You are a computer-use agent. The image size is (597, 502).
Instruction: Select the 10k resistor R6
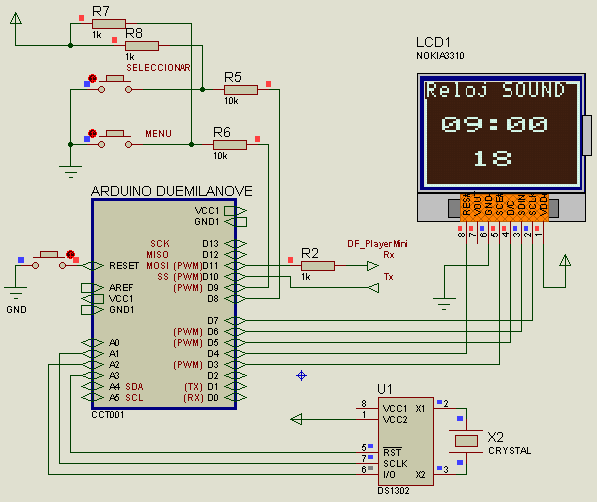pos(230,145)
